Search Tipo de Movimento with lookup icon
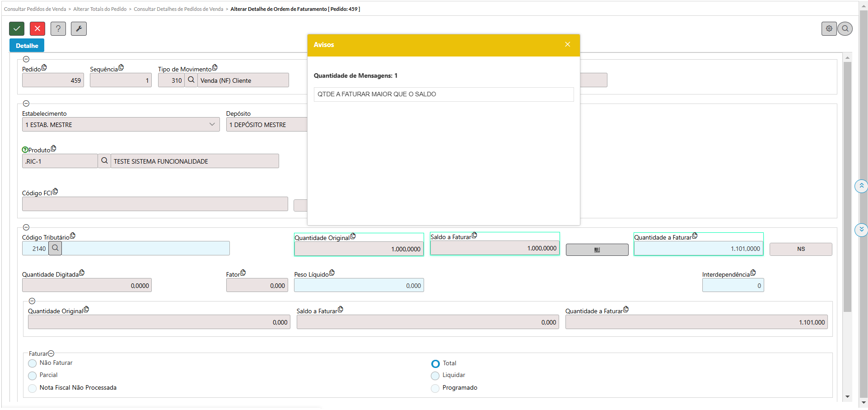Image resolution: width=868 pixels, height=410 pixels. pos(191,80)
